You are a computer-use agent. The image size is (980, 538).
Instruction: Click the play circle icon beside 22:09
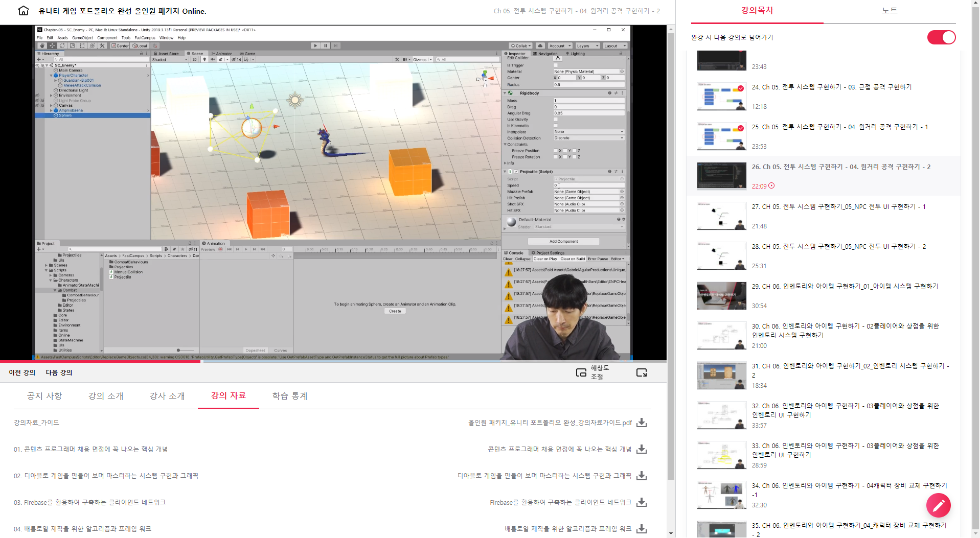pos(771,186)
